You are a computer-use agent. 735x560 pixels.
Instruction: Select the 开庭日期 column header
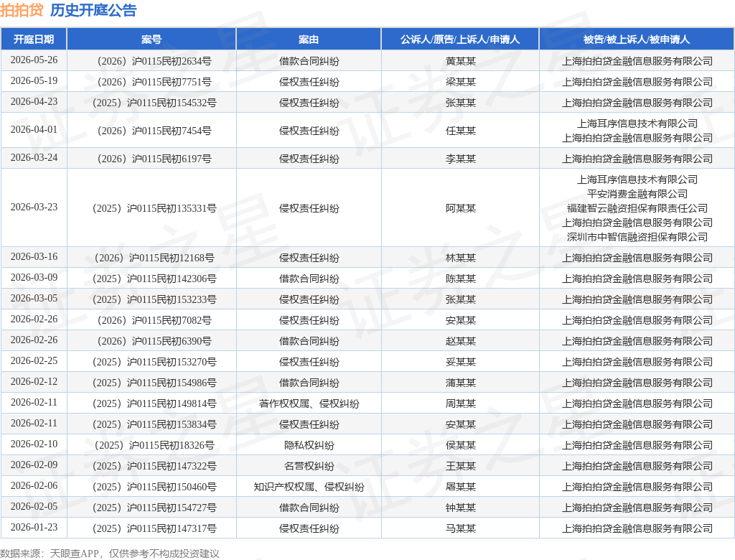point(34,39)
